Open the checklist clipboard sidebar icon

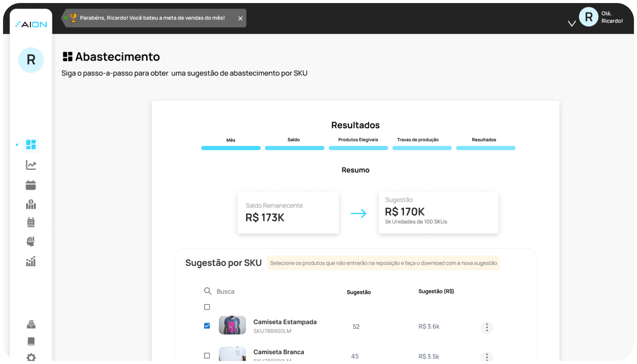click(x=31, y=222)
